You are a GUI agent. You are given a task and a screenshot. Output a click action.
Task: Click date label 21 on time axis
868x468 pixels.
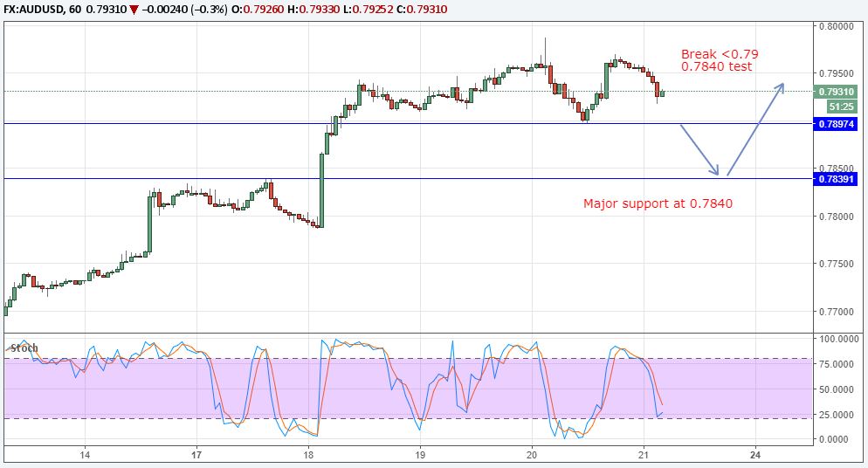tap(644, 455)
